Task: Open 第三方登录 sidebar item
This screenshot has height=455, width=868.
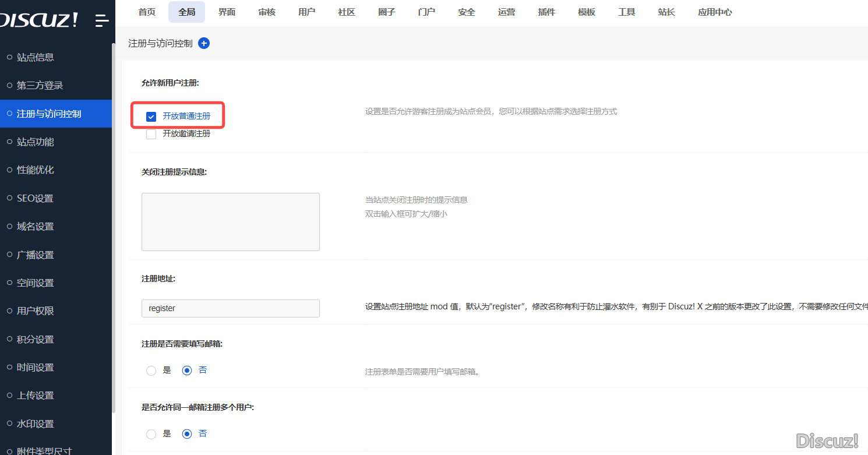Action: 40,86
